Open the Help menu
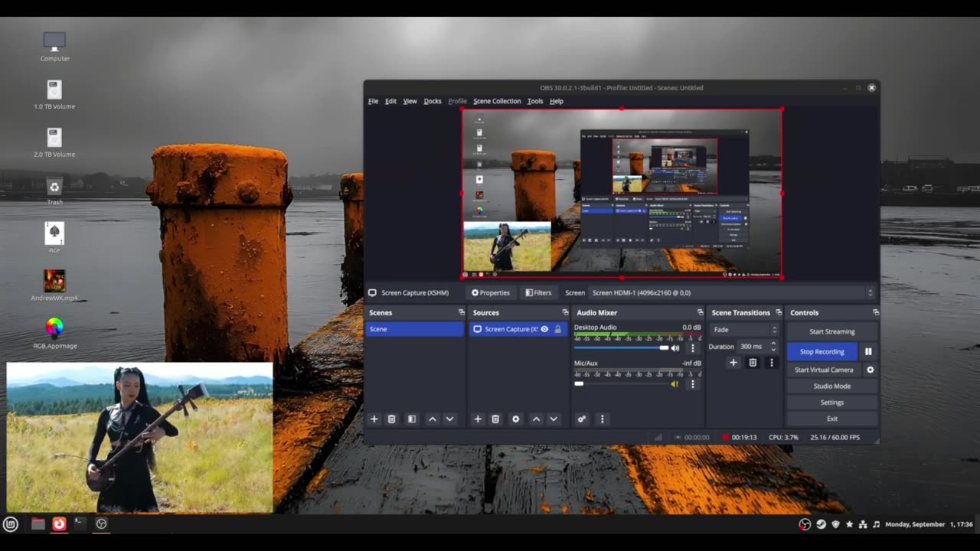This screenshot has width=980, height=551. 557,101
